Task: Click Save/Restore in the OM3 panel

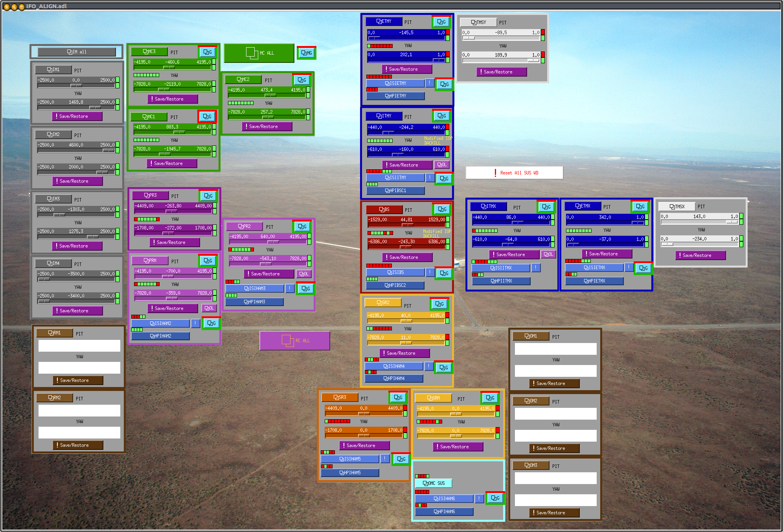Action: (554, 513)
